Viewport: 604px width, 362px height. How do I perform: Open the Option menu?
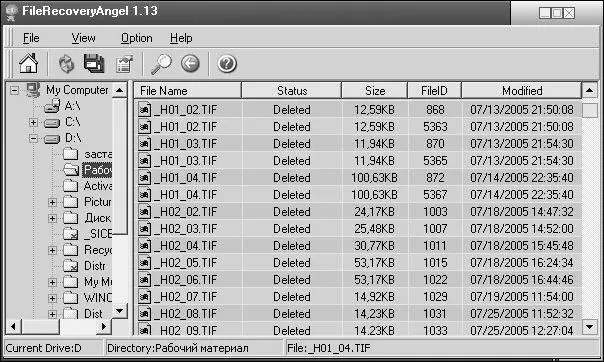point(136,38)
